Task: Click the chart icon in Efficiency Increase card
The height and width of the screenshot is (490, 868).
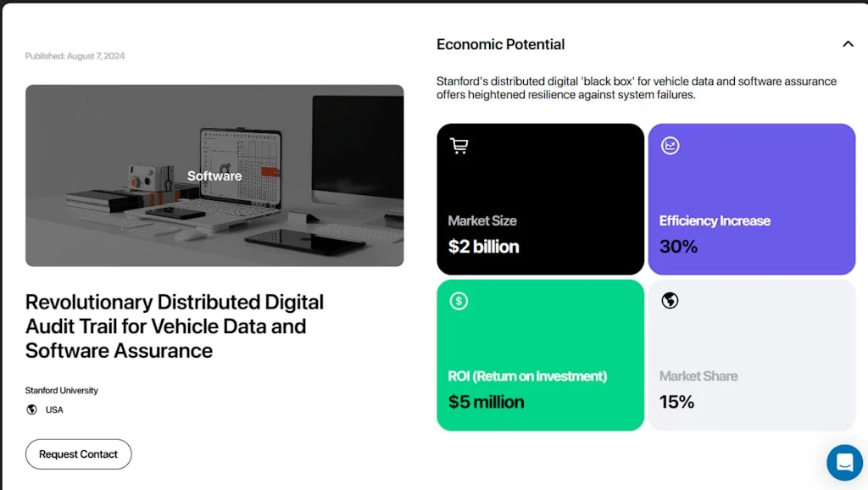Action: point(670,146)
